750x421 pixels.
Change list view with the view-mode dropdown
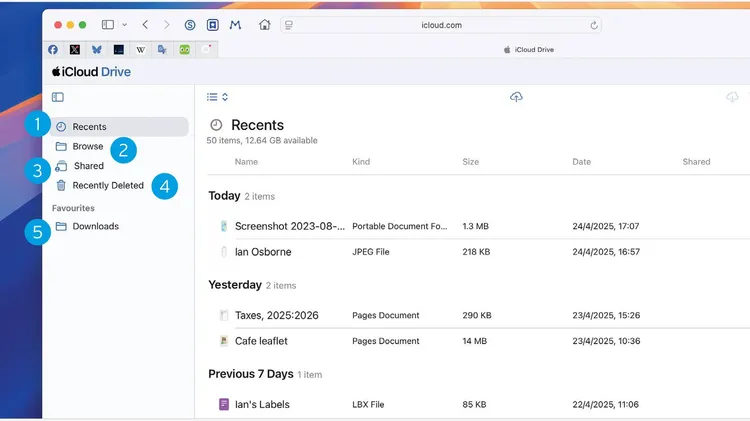(217, 98)
